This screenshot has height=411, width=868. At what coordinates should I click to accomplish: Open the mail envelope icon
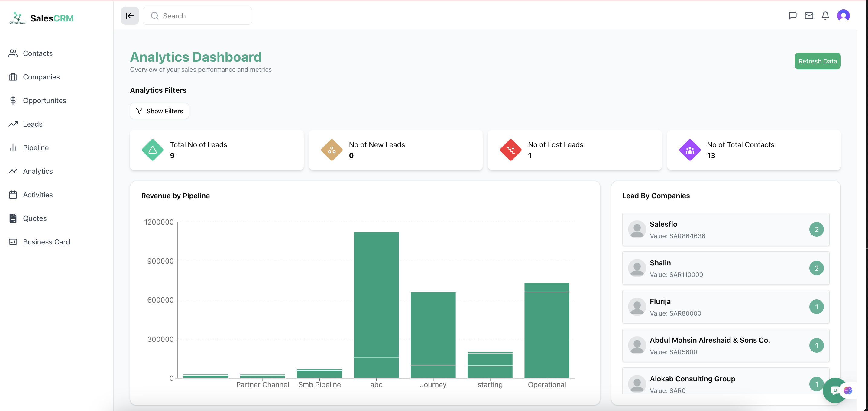click(x=809, y=16)
